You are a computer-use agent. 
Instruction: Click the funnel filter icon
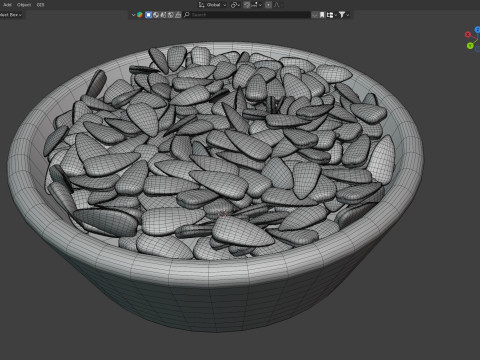click(342, 15)
